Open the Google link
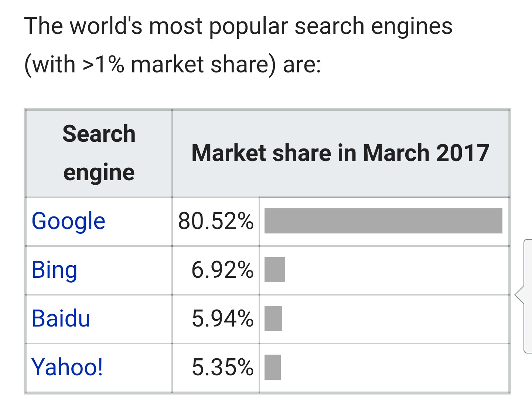Screen dimensions: 532x403 68,221
